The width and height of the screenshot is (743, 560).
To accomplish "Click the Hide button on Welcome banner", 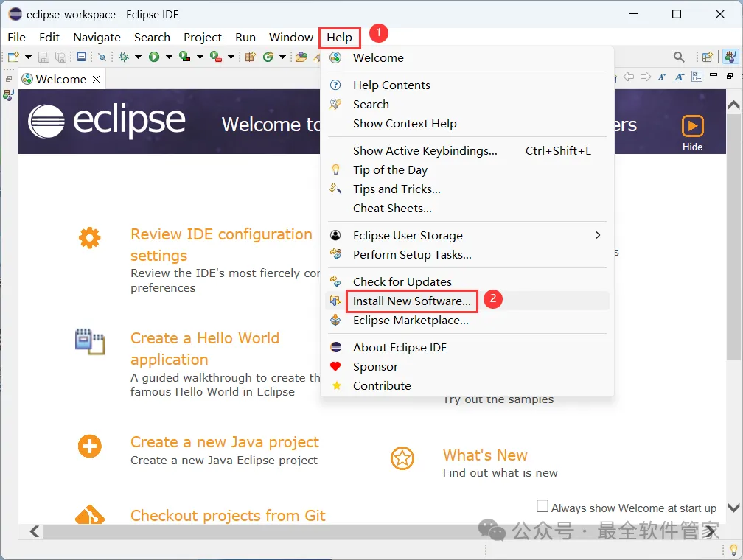I will tap(692, 133).
